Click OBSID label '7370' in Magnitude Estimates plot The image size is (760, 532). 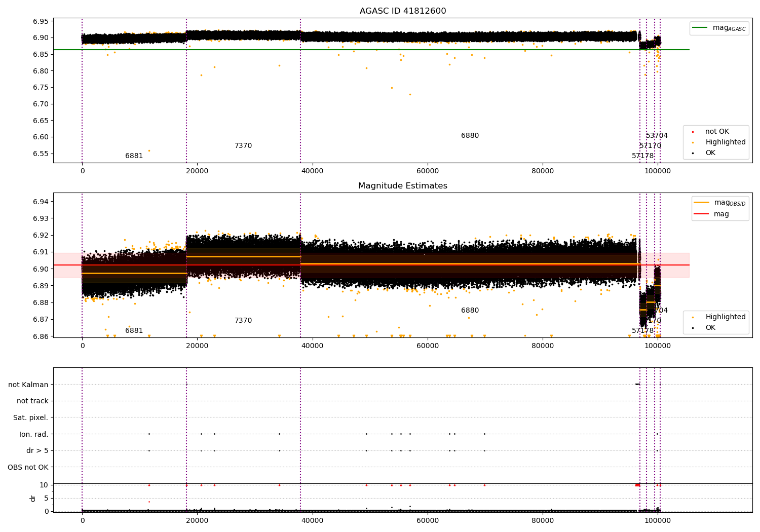pyautogui.click(x=243, y=321)
